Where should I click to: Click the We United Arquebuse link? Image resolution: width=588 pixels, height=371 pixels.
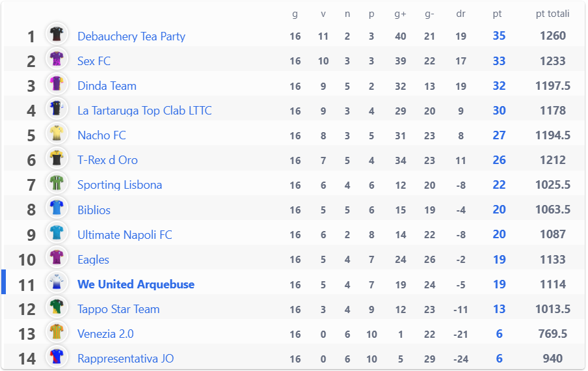(136, 284)
